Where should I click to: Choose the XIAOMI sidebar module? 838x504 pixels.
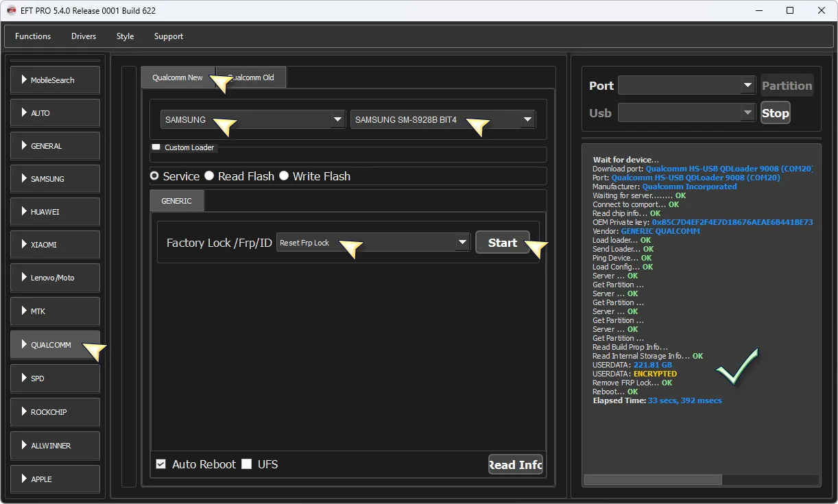pos(55,245)
